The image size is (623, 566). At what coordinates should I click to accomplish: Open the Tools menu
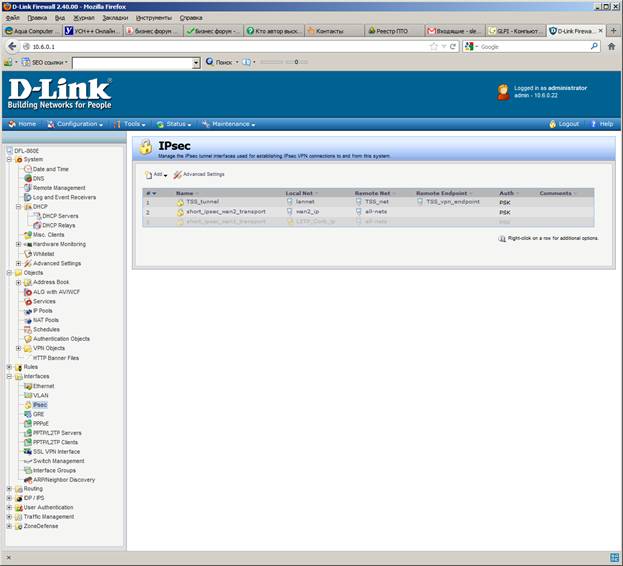tap(130, 124)
